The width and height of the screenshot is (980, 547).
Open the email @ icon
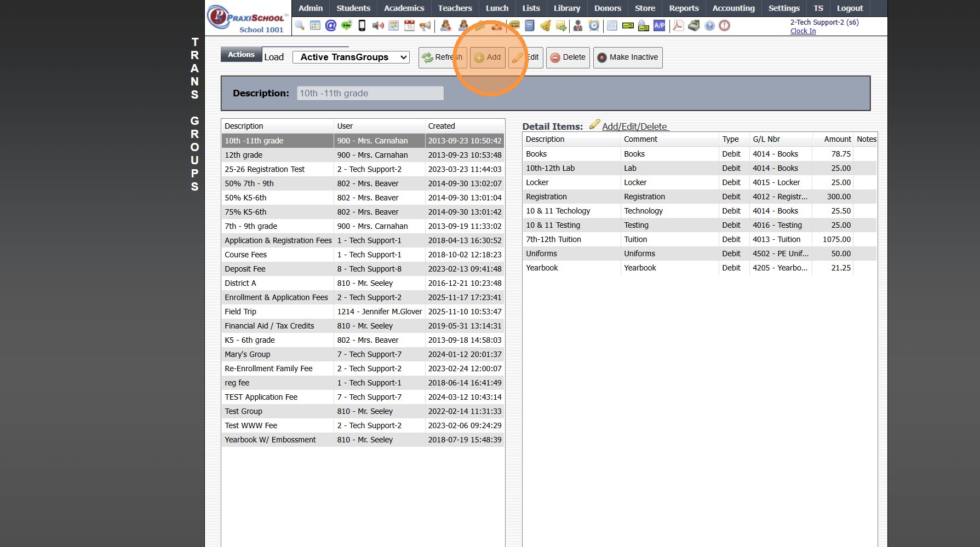330,26
